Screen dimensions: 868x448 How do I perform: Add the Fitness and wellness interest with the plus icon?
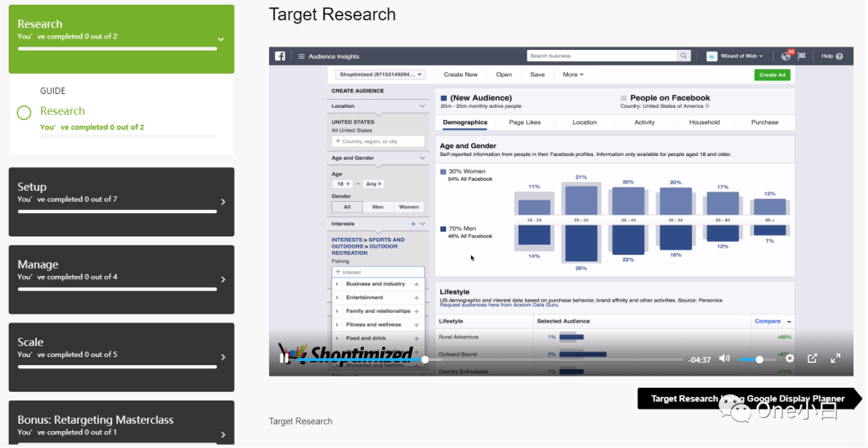click(x=417, y=325)
